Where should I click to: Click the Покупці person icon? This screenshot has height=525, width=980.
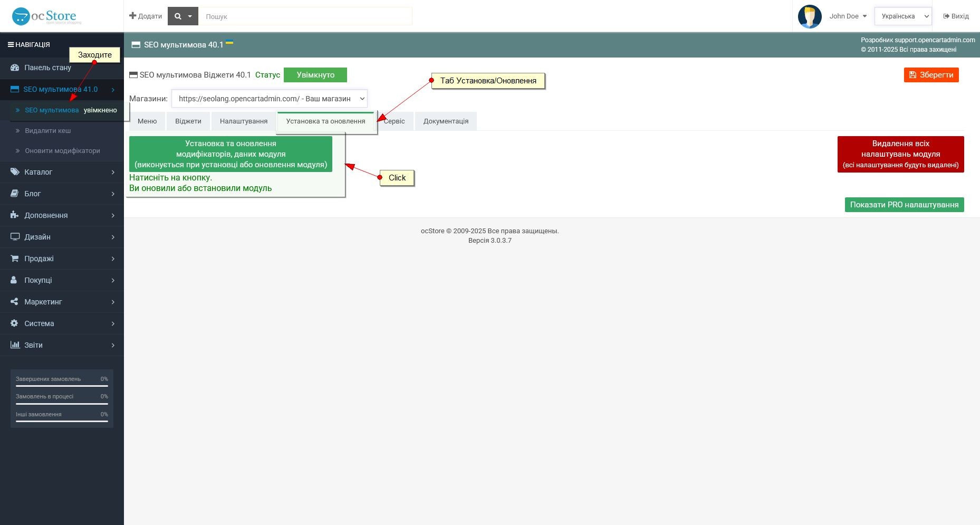pyautogui.click(x=14, y=280)
